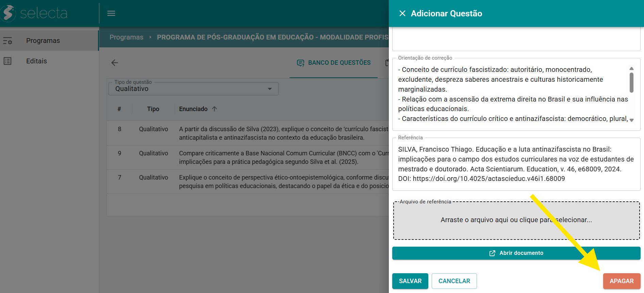Click the Banco de Questões tab icon
This screenshot has height=293, width=644.
point(300,63)
